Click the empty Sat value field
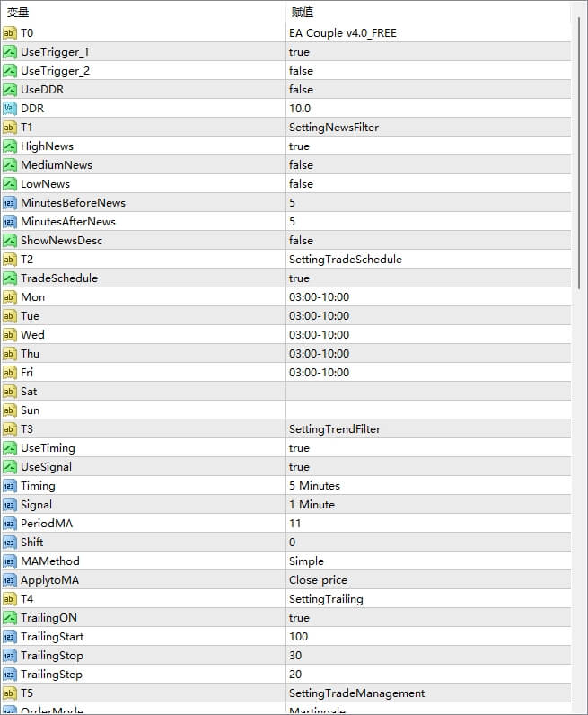 tap(426, 392)
